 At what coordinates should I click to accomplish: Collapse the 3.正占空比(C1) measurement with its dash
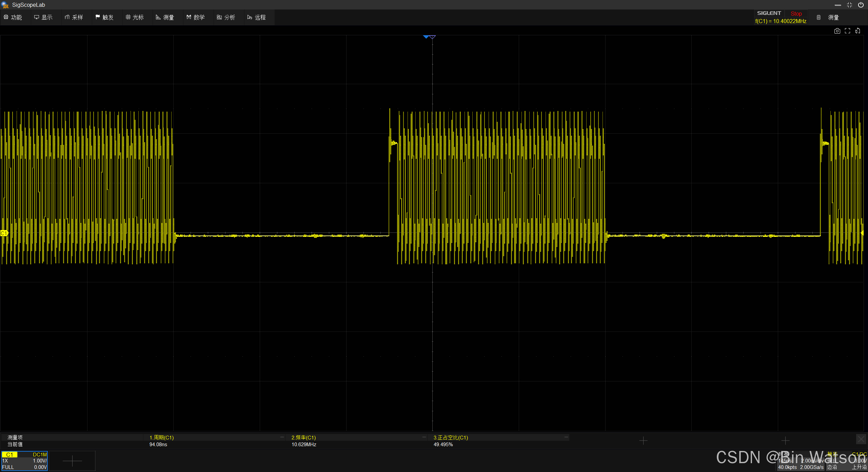(566, 437)
